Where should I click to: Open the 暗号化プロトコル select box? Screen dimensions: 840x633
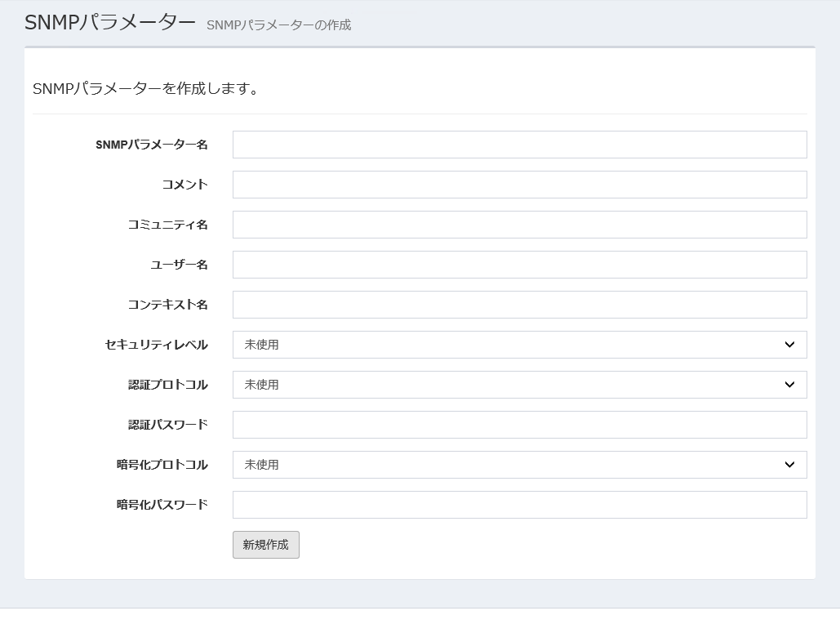click(x=519, y=465)
